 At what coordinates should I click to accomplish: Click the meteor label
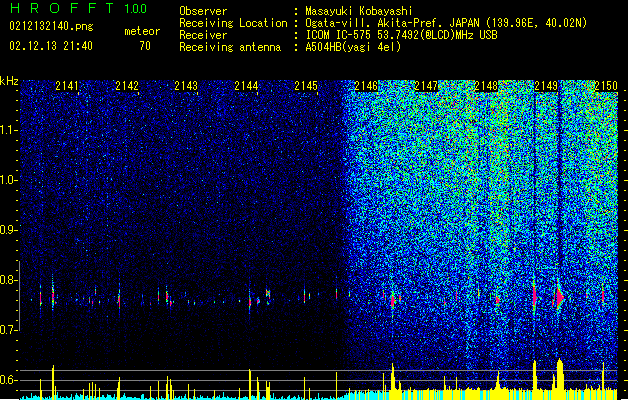[142, 31]
